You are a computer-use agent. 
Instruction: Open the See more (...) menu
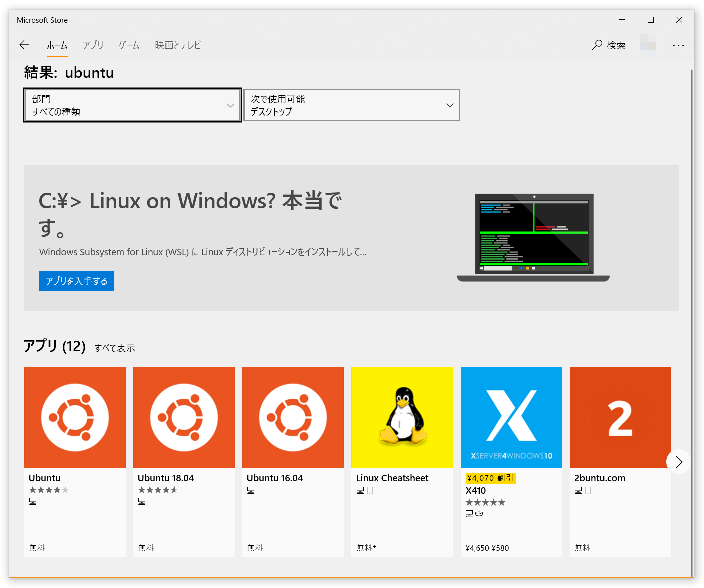coord(678,45)
